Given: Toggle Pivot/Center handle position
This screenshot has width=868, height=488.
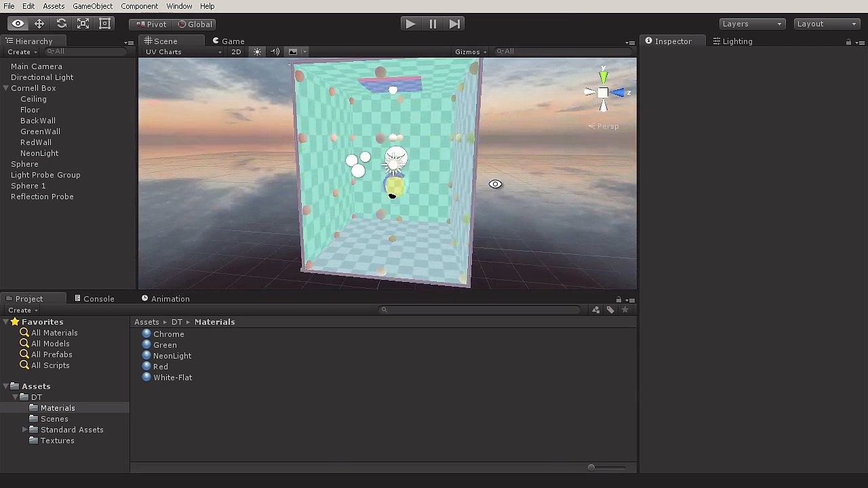Looking at the screenshot, I should pyautogui.click(x=151, y=24).
